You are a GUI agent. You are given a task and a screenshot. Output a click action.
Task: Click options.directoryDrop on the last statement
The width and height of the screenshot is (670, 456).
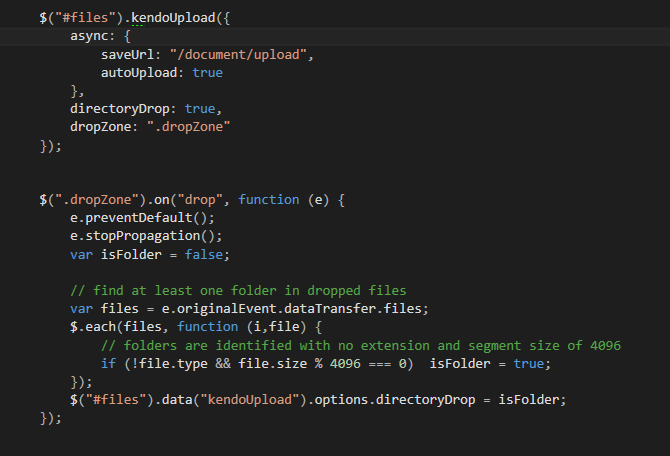[395, 400]
